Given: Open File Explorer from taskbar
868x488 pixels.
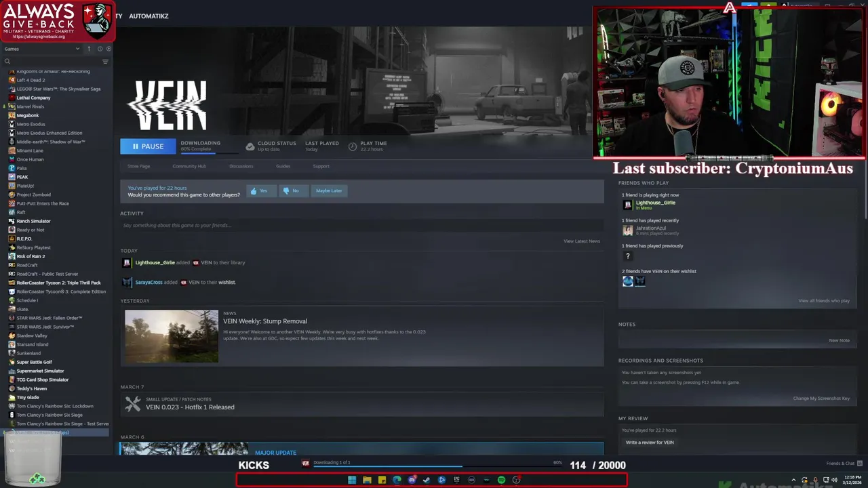Looking at the screenshot, I should click(x=367, y=480).
